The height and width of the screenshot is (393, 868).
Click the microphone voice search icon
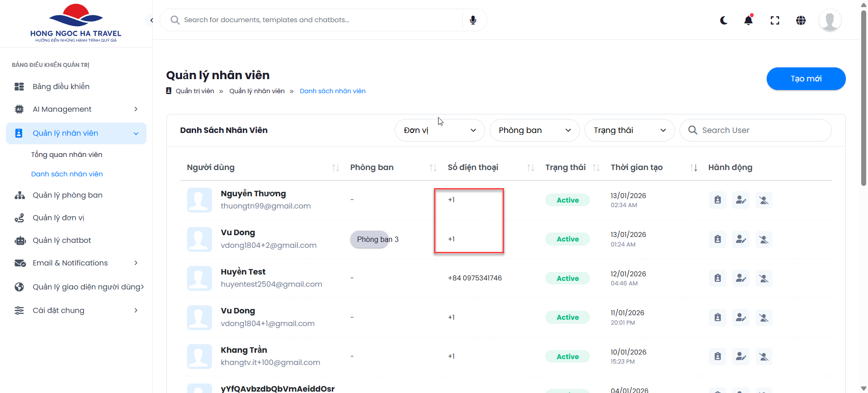pos(473,20)
